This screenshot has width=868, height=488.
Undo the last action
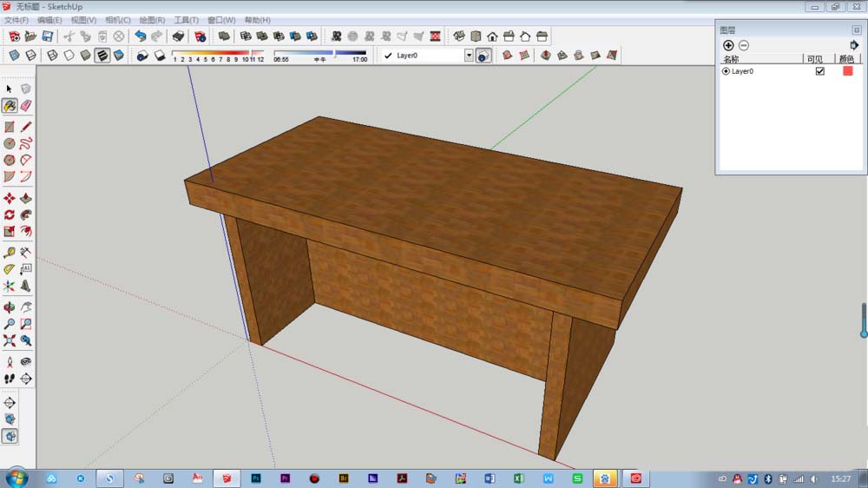click(x=141, y=36)
